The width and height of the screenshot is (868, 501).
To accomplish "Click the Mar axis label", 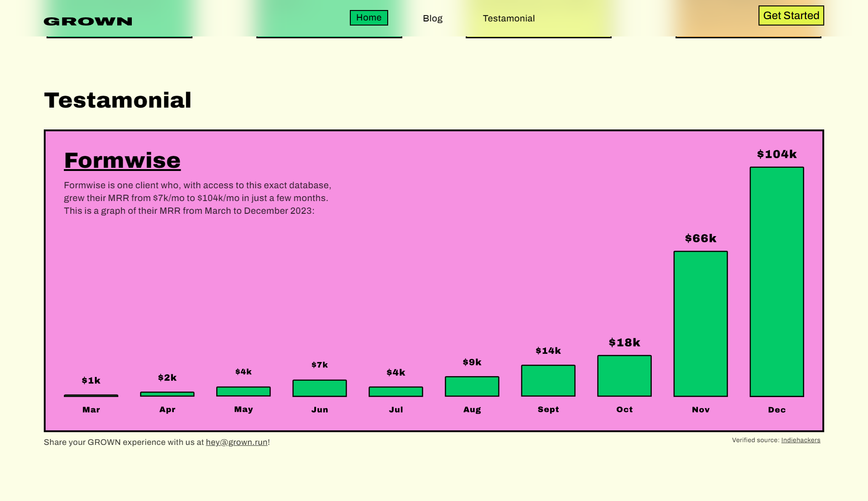I will 91,410.
